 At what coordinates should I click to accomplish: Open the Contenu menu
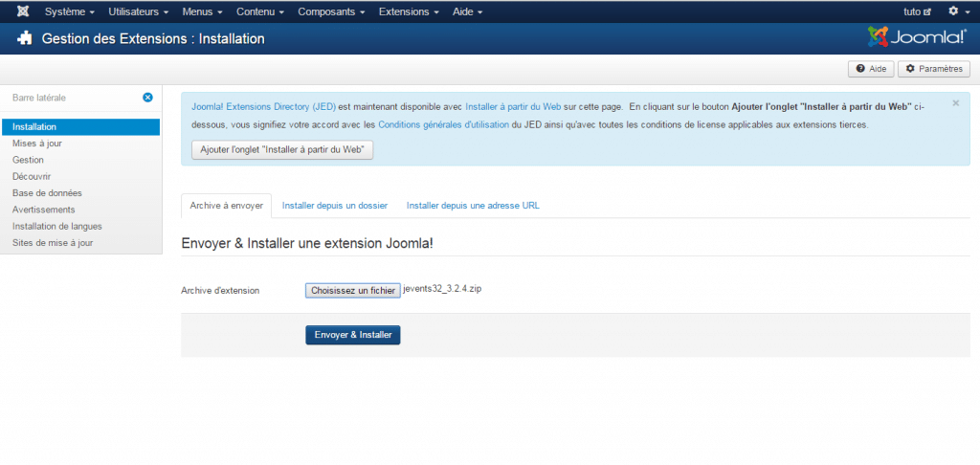pos(260,11)
